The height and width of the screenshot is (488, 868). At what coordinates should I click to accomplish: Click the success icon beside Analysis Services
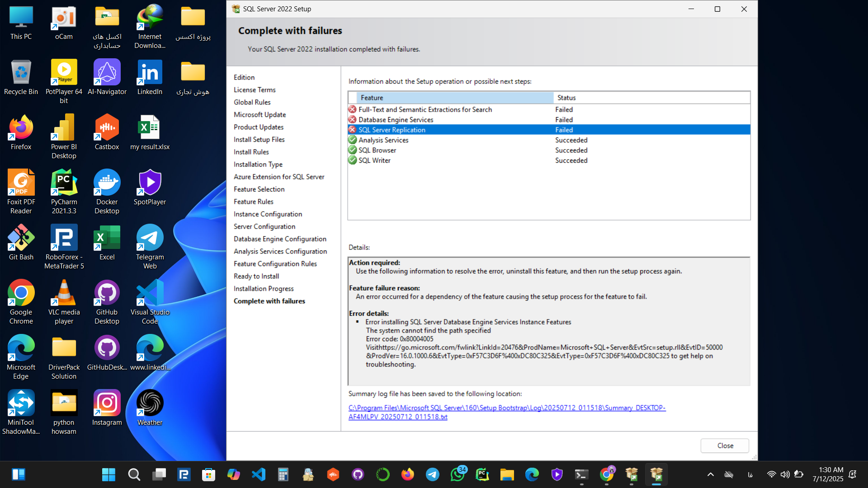pyautogui.click(x=352, y=140)
